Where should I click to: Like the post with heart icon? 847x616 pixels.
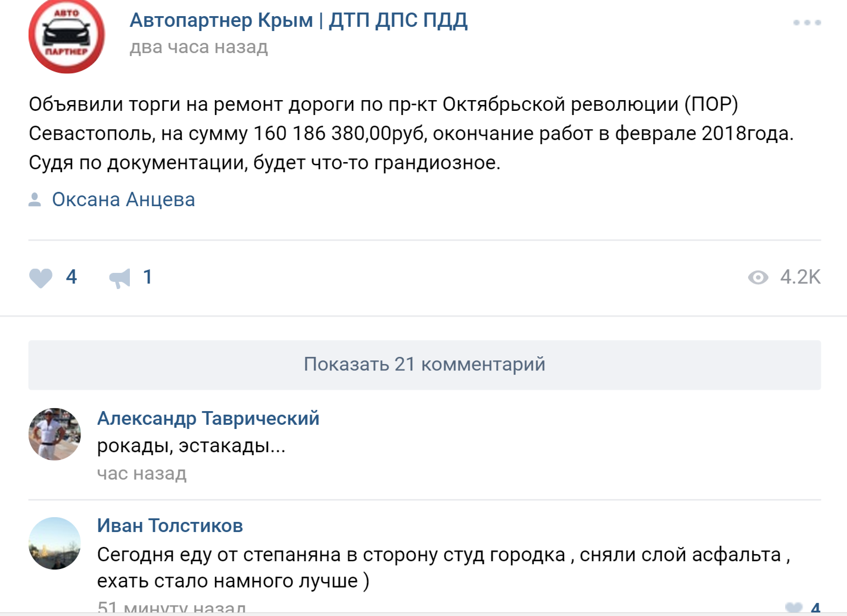click(41, 278)
